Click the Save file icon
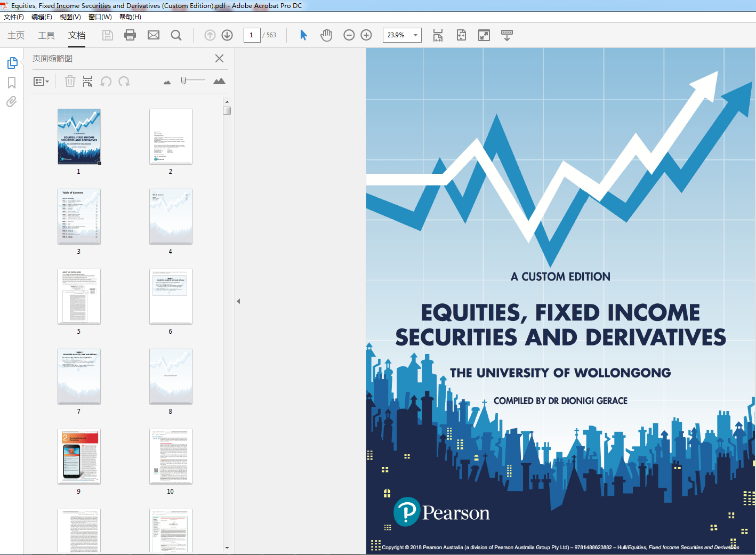The height and width of the screenshot is (555, 756). click(x=108, y=35)
